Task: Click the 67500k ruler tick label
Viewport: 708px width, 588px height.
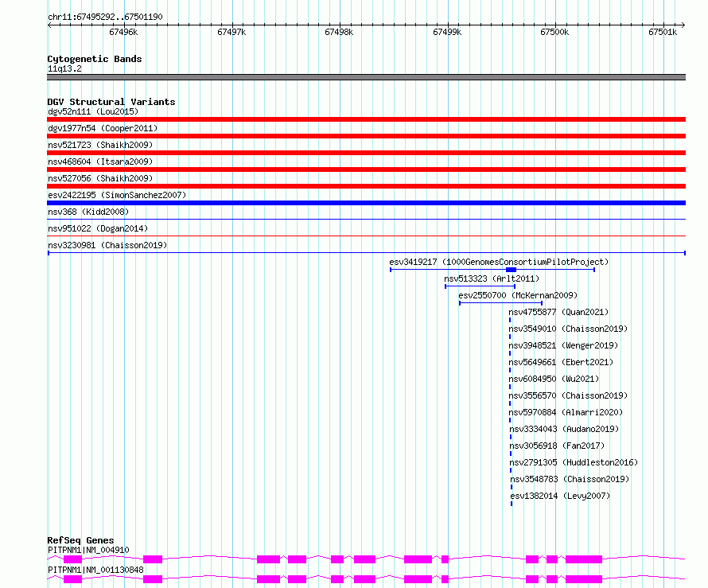Action: [x=554, y=32]
